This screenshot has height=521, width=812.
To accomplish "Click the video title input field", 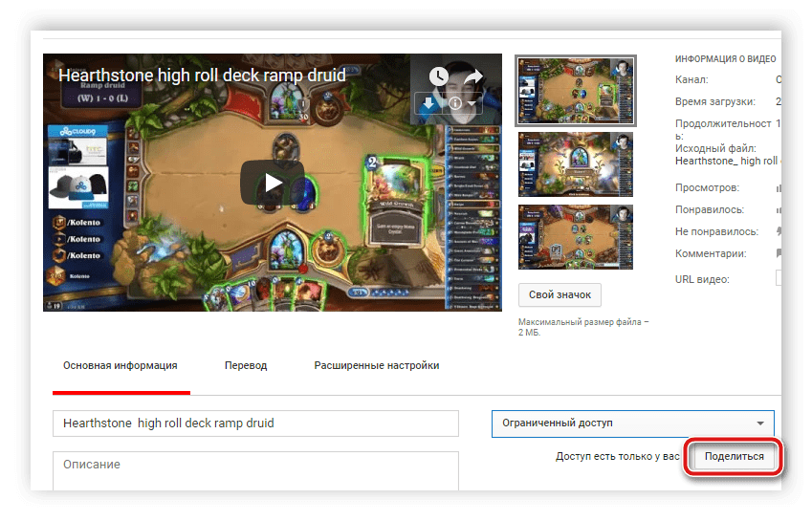I will [255, 423].
